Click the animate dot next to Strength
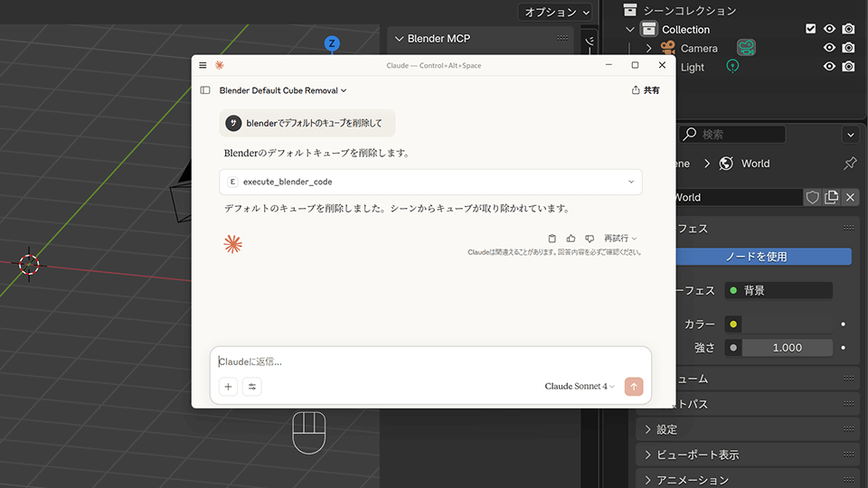Screen dimensions: 868x488 click(x=843, y=348)
